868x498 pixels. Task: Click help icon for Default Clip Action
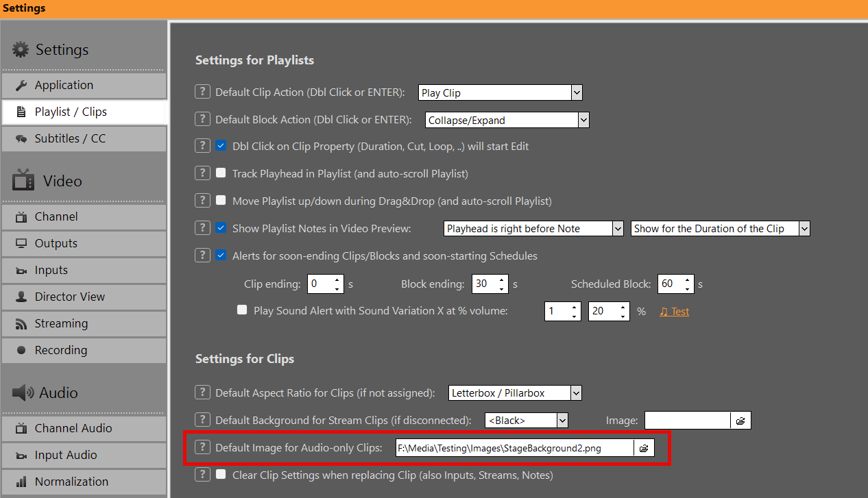(x=202, y=92)
